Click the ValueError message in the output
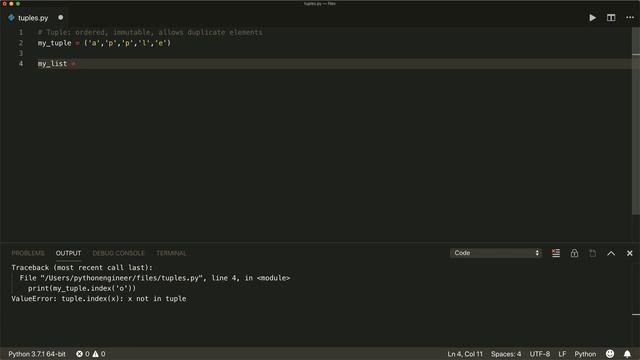Screen dimensions: 640x360 pyautogui.click(x=99, y=299)
